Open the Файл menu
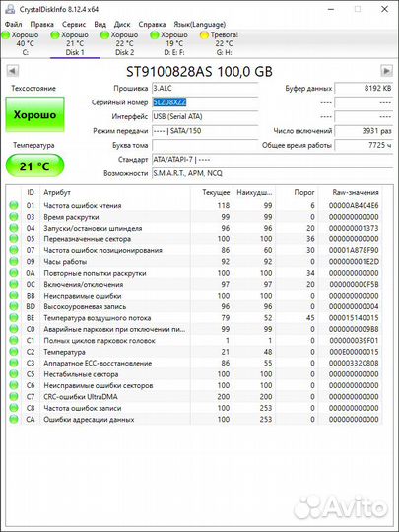 [x=14, y=25]
